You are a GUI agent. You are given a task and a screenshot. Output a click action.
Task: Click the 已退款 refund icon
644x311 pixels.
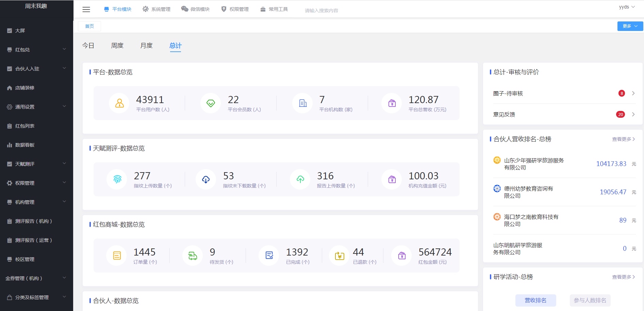[340, 256]
